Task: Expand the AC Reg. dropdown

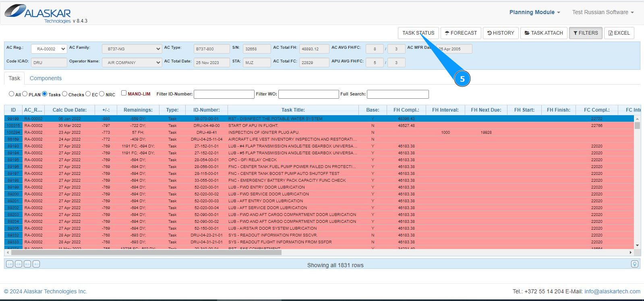Action: pyautogui.click(x=49, y=49)
